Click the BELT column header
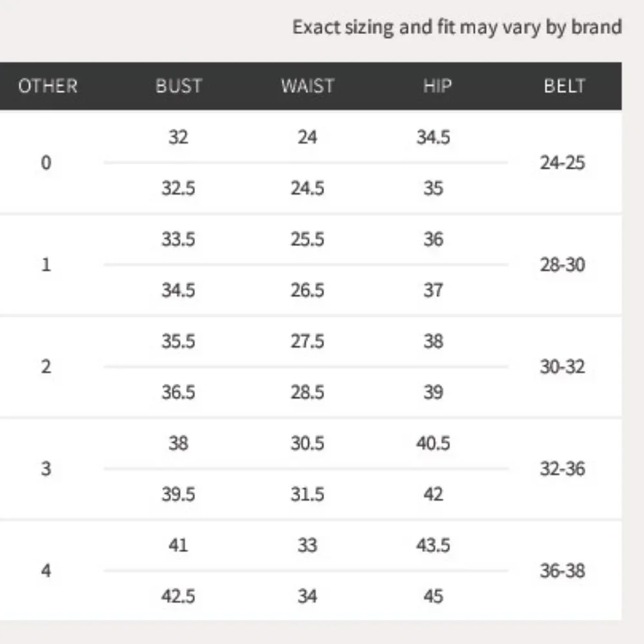644x644 pixels. [564, 86]
